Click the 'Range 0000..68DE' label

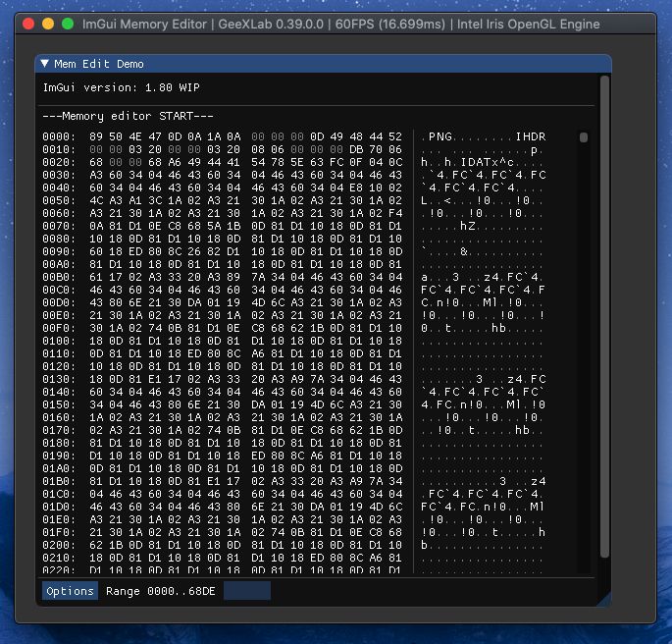(x=160, y=591)
